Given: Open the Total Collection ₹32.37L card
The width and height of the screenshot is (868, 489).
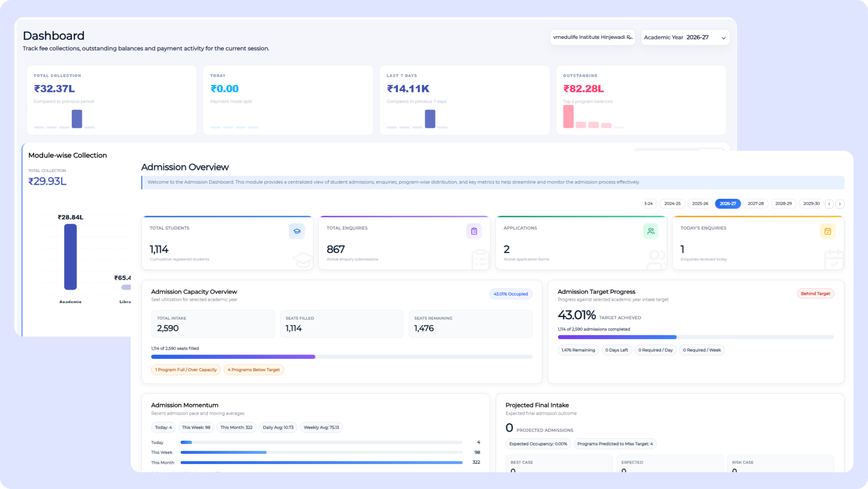Looking at the screenshot, I should [112, 100].
